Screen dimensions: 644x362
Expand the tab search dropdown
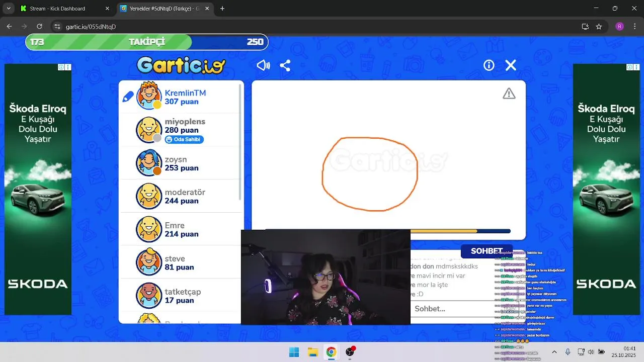[x=8, y=9]
